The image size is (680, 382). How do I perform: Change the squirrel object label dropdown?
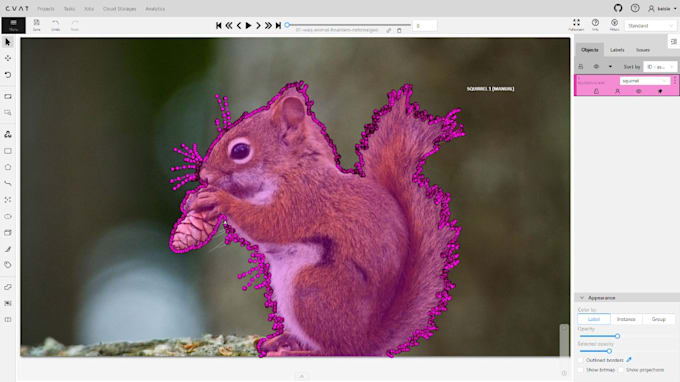(x=644, y=81)
